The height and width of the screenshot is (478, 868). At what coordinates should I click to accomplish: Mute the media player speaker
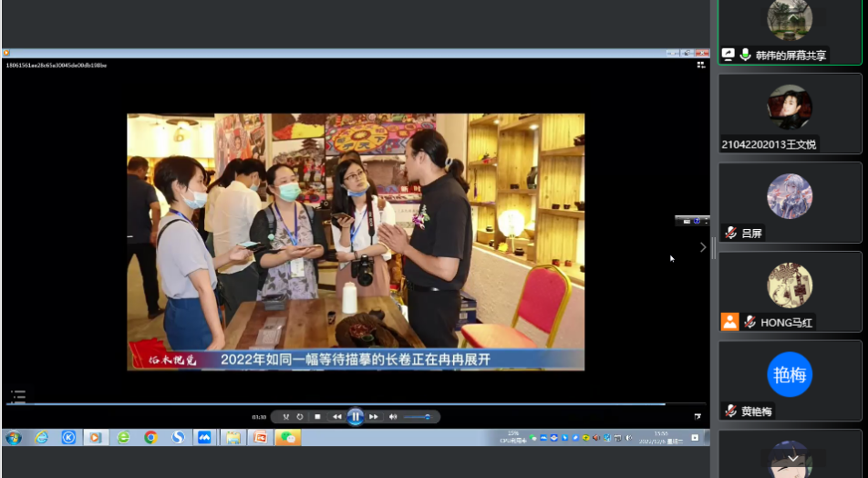pos(393,417)
